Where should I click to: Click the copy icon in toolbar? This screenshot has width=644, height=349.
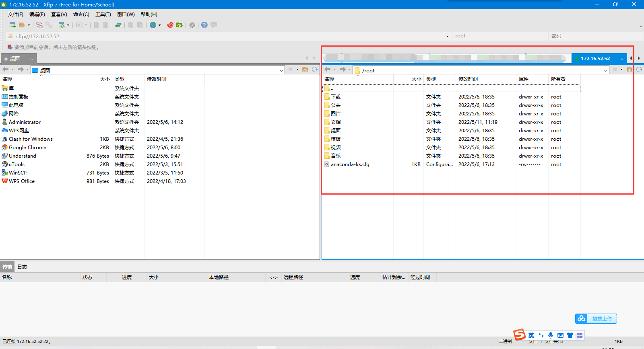tap(130, 25)
